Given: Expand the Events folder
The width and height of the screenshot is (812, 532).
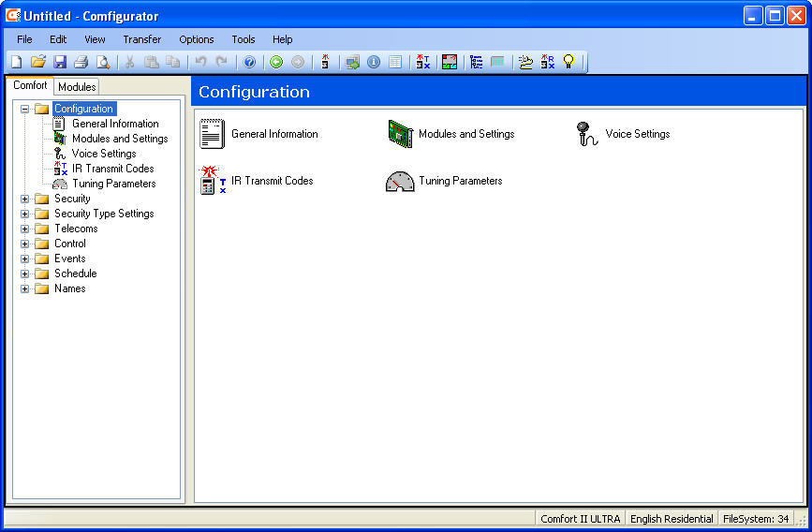Looking at the screenshot, I should 24,259.
